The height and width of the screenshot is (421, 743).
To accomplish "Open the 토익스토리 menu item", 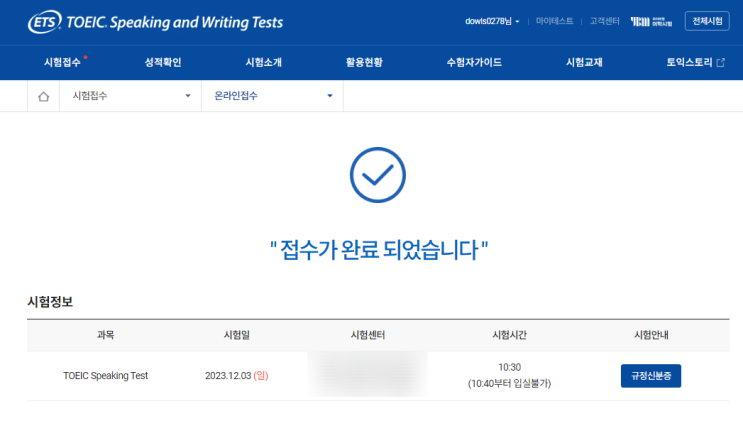I will [689, 63].
